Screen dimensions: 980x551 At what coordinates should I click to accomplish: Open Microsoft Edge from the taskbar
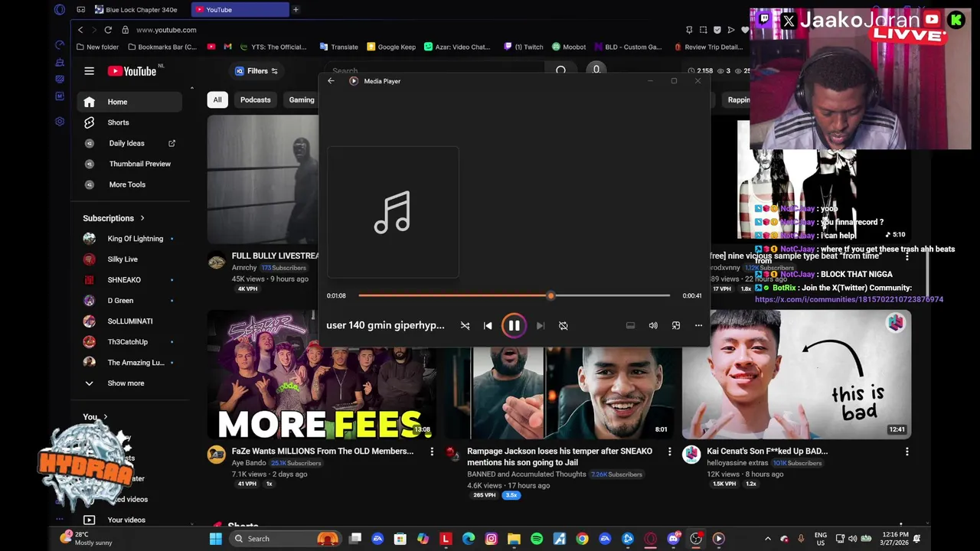[x=469, y=539]
